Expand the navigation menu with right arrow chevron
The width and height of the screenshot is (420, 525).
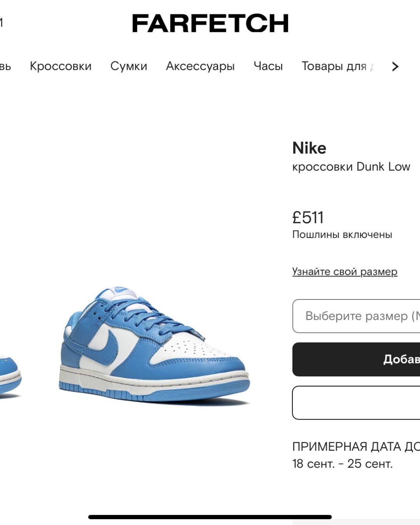394,66
